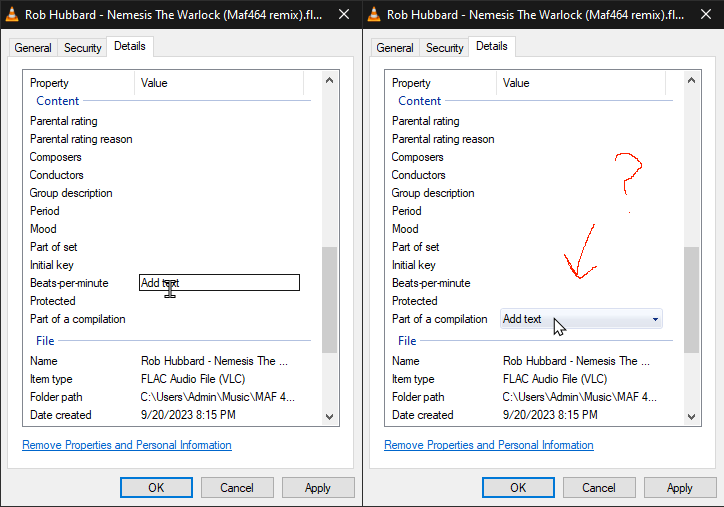Click Beats-per-minute text field in left dialog

(x=219, y=283)
